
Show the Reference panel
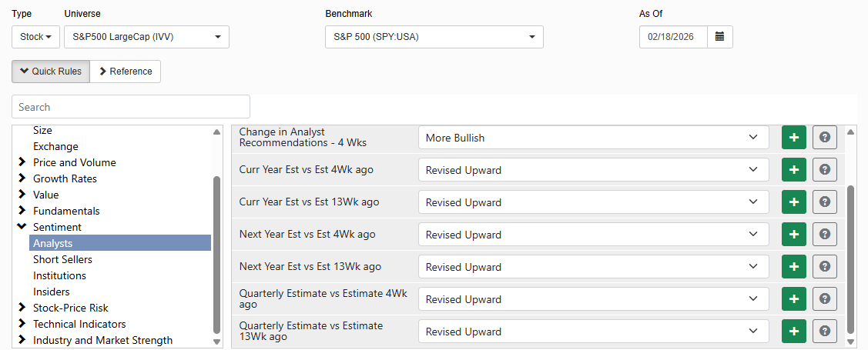126,72
